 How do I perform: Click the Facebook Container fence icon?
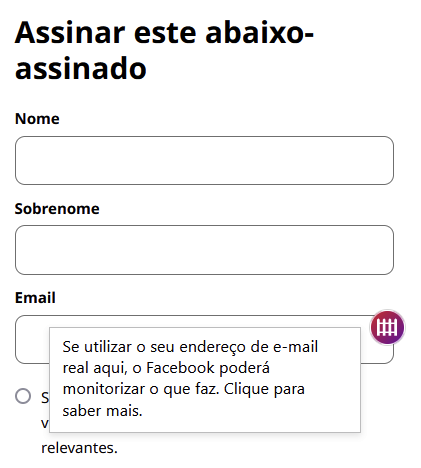(x=387, y=327)
